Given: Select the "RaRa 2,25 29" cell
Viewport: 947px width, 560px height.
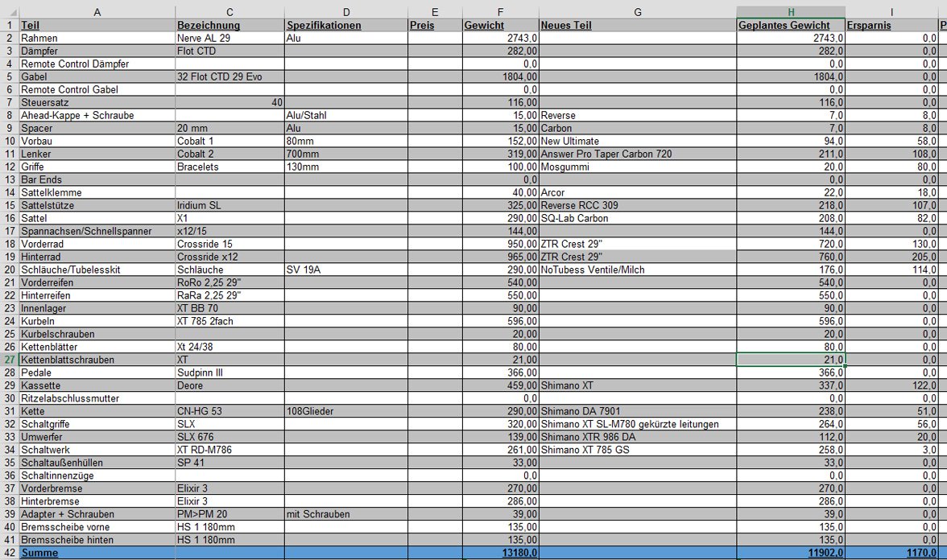Looking at the screenshot, I should pos(230,296).
